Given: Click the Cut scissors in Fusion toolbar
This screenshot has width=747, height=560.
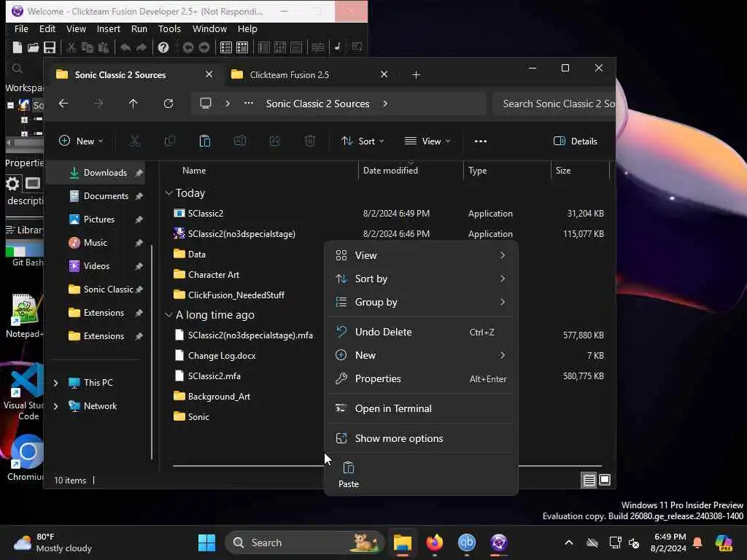Looking at the screenshot, I should [x=71, y=47].
